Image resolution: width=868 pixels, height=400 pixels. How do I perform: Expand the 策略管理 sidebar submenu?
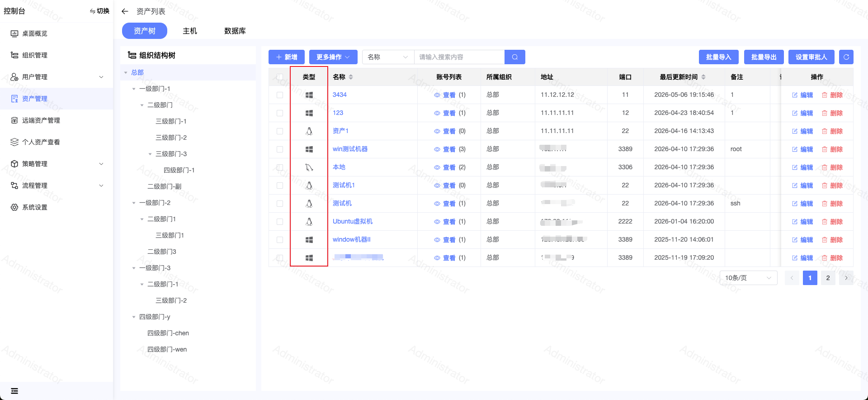[101, 164]
